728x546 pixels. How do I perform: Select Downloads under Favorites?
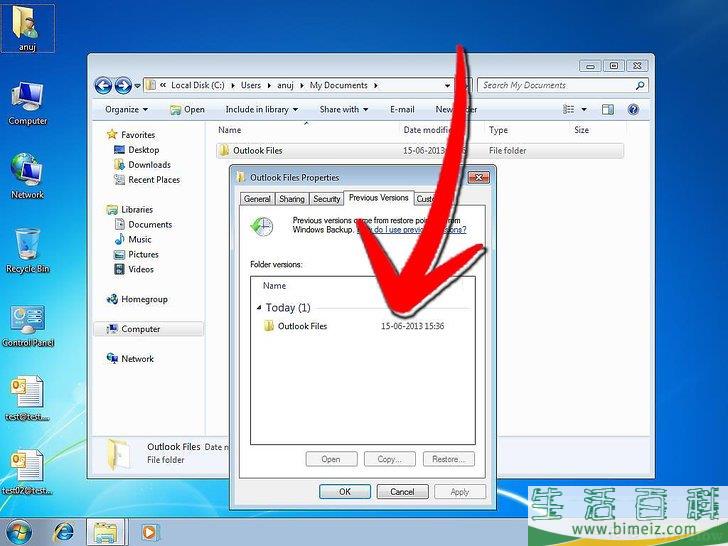pyautogui.click(x=142, y=165)
